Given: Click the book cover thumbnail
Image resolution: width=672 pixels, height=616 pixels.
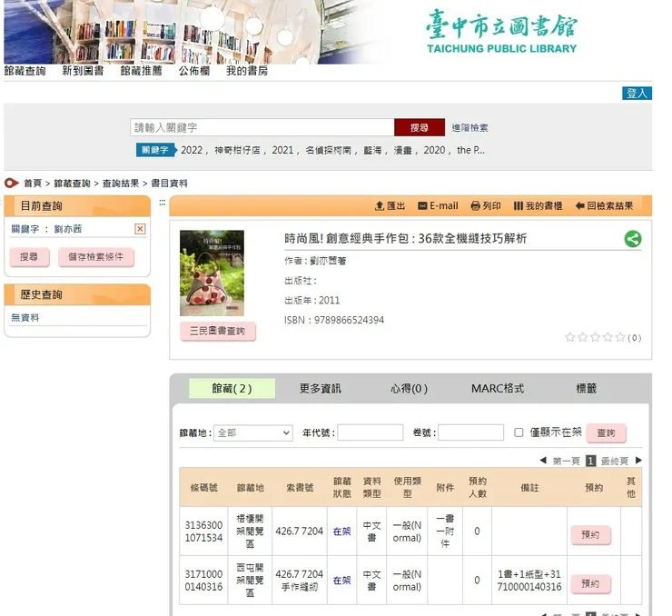Looking at the screenshot, I should (212, 273).
